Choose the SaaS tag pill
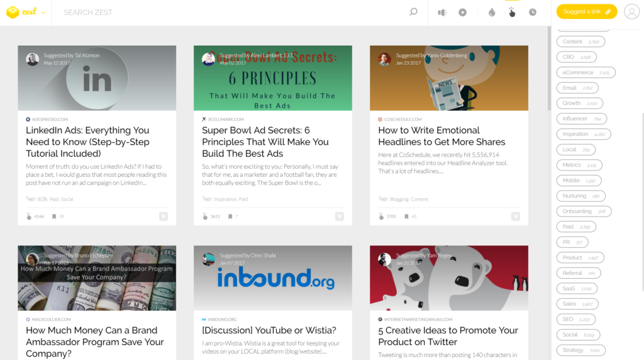This screenshot has height=360, width=644. (x=577, y=288)
